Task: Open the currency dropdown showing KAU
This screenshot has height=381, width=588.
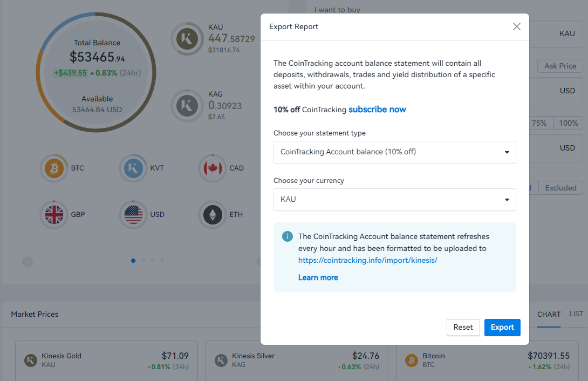Action: (395, 200)
